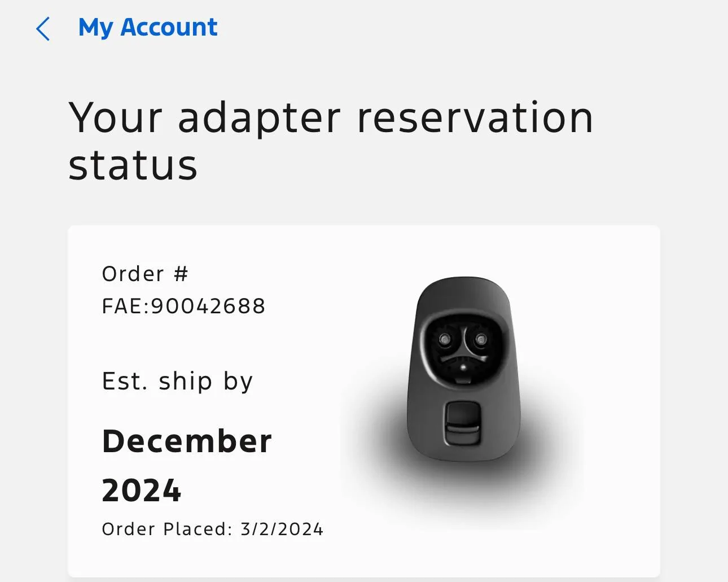Viewport: 728px width, 582px height.
Task: Click the "Order Placed:" label
Action: 167,529
